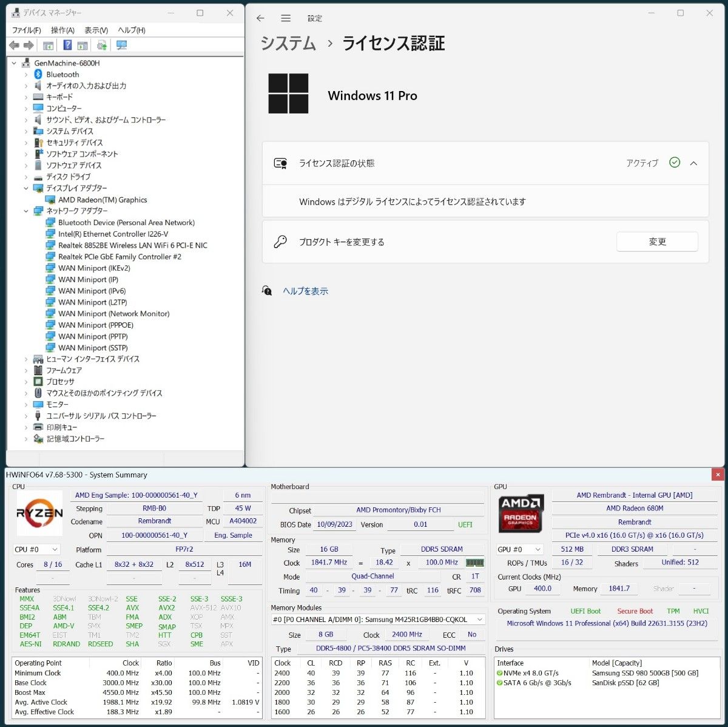
Task: Click the BIOS Date 10/09/2023 value
Action: coord(334,524)
